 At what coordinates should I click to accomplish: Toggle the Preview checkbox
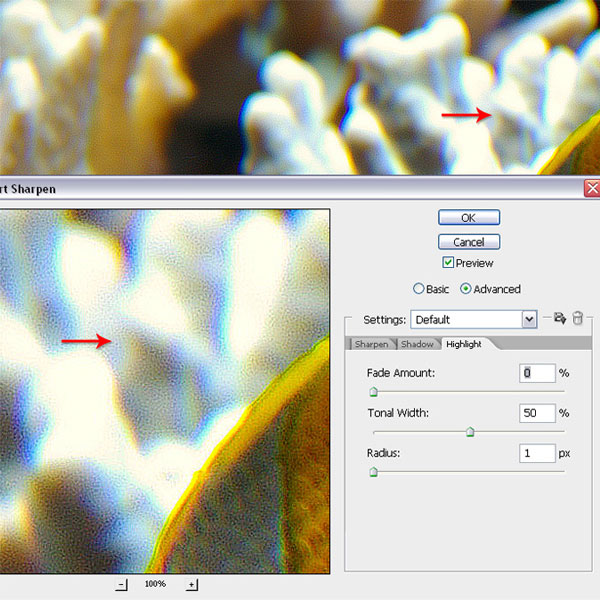click(449, 263)
